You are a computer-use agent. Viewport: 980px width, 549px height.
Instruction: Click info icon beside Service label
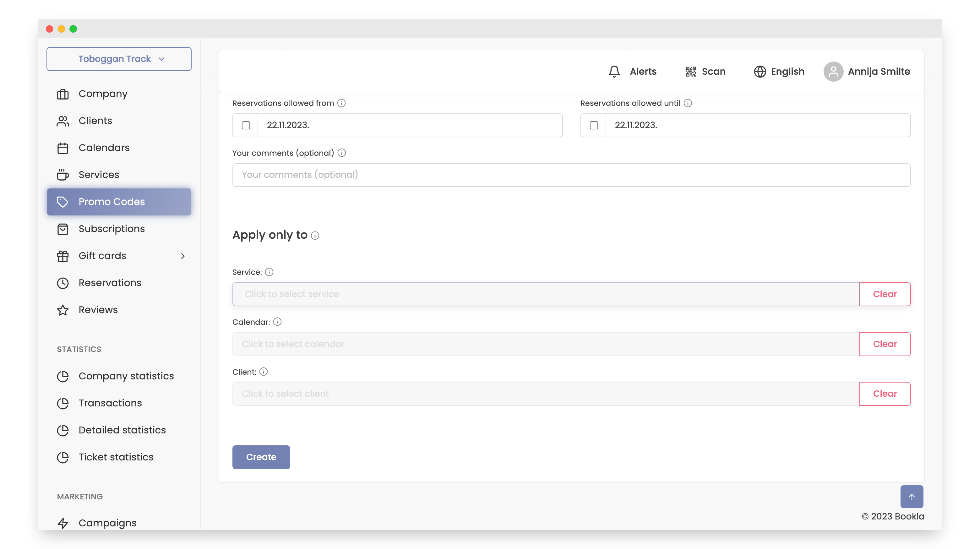coord(269,272)
